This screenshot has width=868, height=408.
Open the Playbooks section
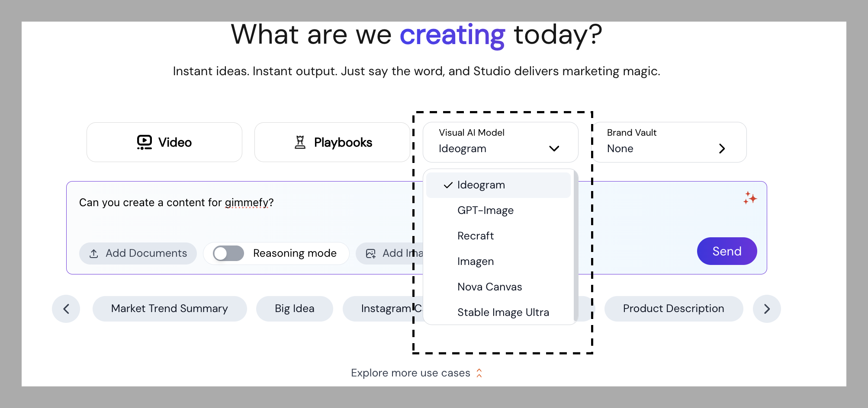point(332,142)
